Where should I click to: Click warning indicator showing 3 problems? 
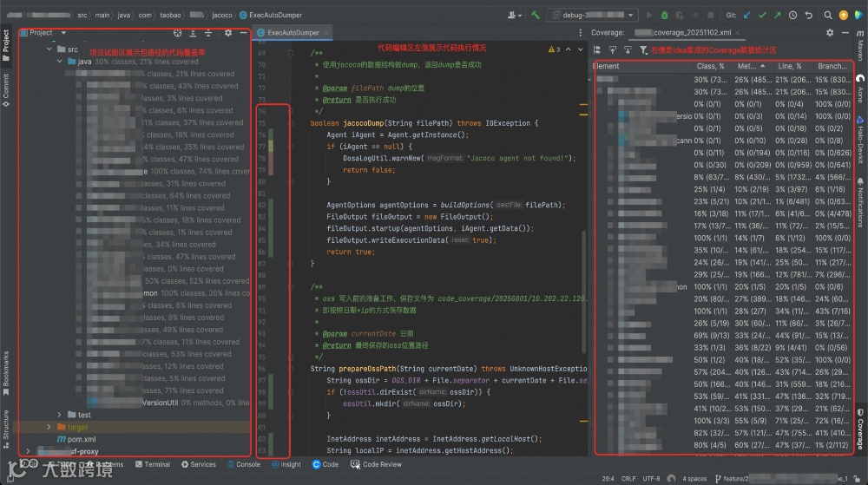(x=554, y=49)
